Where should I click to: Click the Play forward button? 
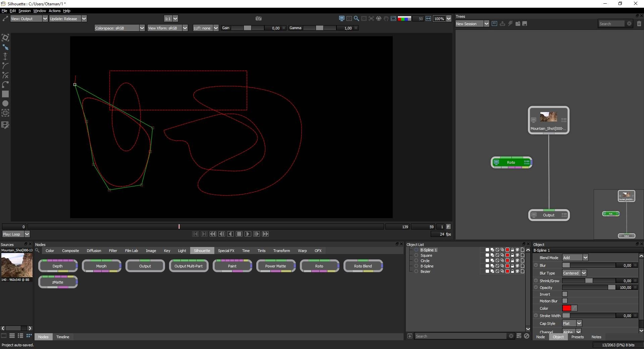click(x=248, y=234)
